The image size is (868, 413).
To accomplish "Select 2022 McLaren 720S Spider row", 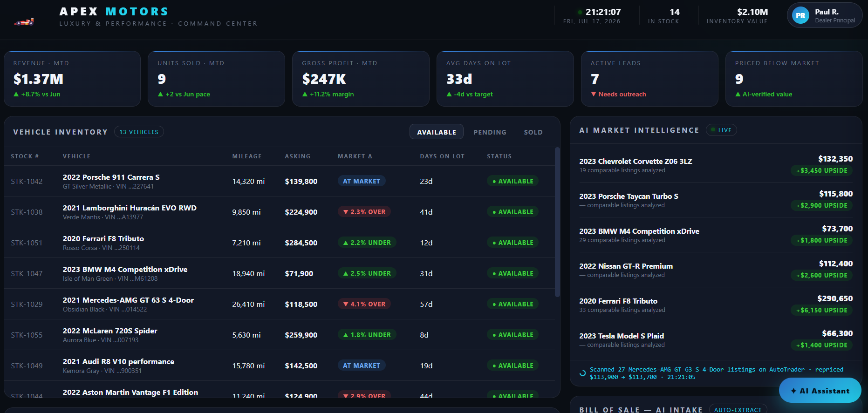I will 279,335.
